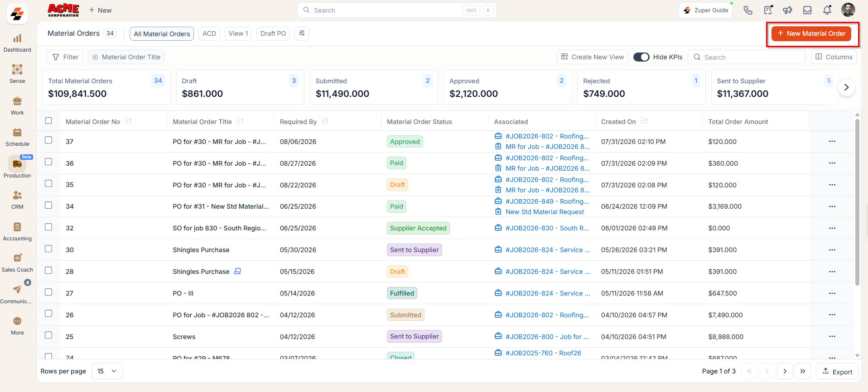Open the Columns chooser

tap(834, 57)
